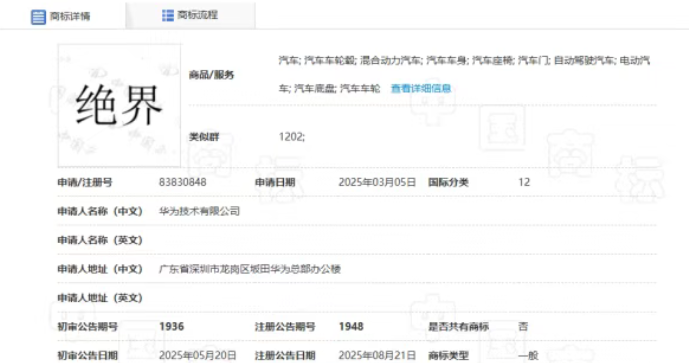The image size is (689, 363).
Task: Click the 申请人名称（英文） label
Action: [x=100, y=240]
